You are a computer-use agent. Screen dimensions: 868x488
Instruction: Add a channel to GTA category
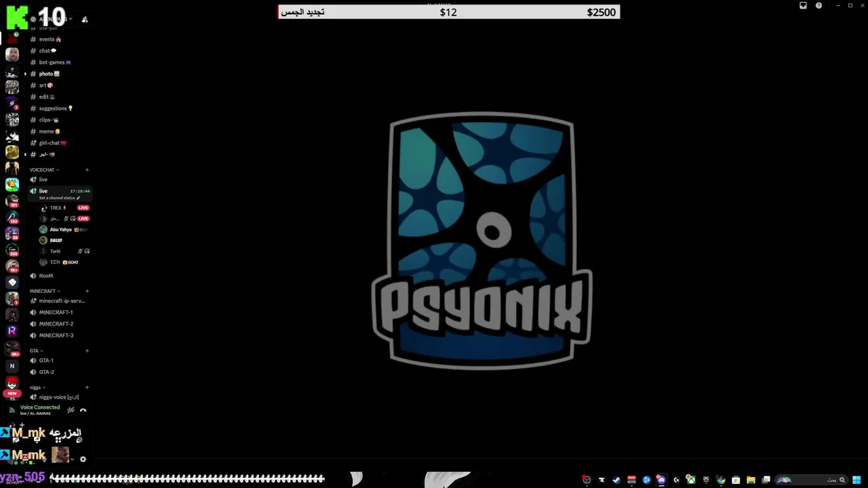tap(87, 351)
